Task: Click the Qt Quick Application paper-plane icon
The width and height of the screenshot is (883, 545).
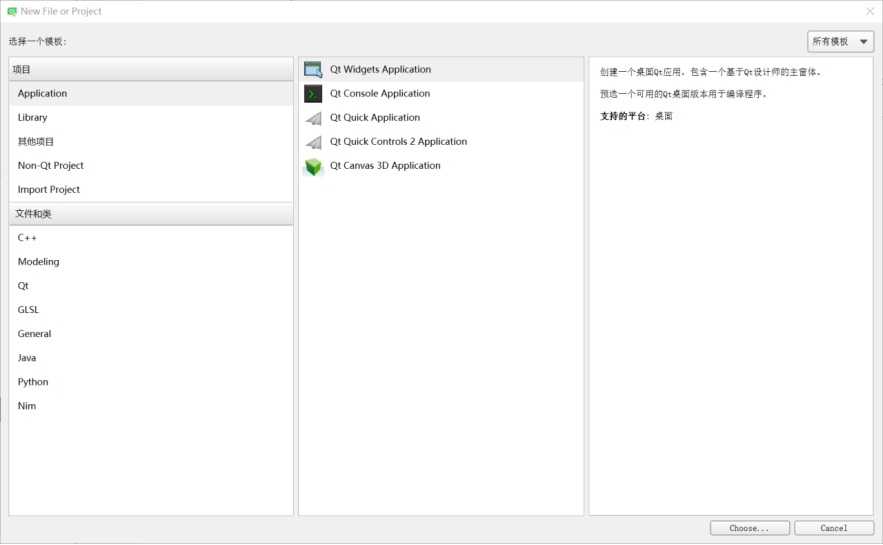Action: point(313,118)
